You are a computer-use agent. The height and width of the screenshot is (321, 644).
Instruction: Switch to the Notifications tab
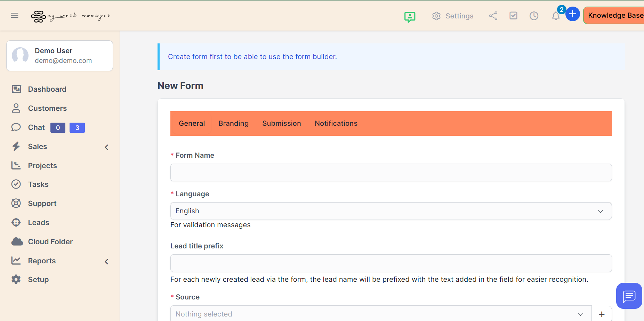(x=336, y=123)
